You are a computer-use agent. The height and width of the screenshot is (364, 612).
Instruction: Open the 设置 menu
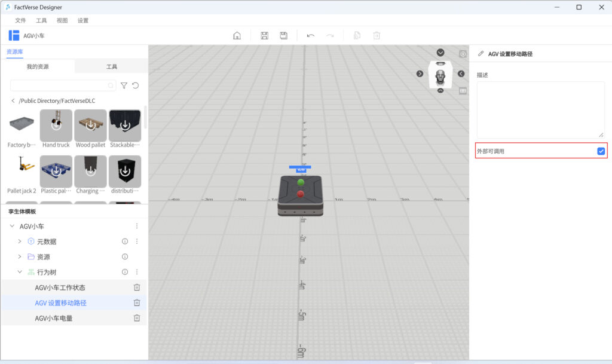click(82, 20)
